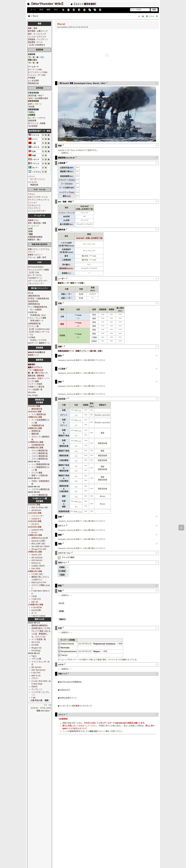This screenshot has width=186, height=868.
Task: Click the 22.8ms load time indicator
Action: tap(150, 16)
